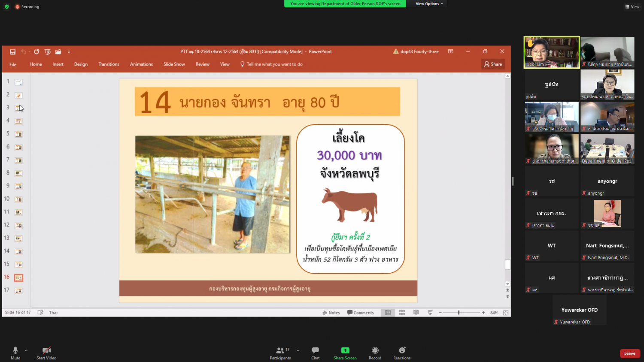
Task: Click the slide title text box with number 14
Action: (267, 102)
